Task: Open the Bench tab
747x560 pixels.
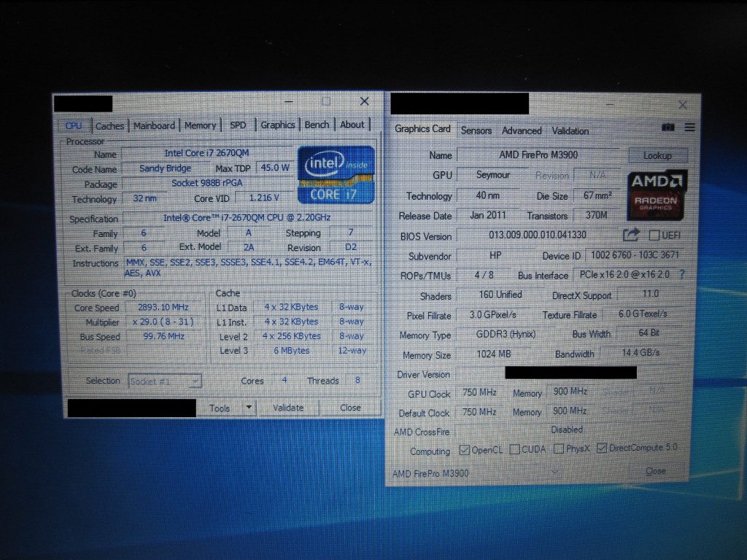Action: tap(317, 124)
